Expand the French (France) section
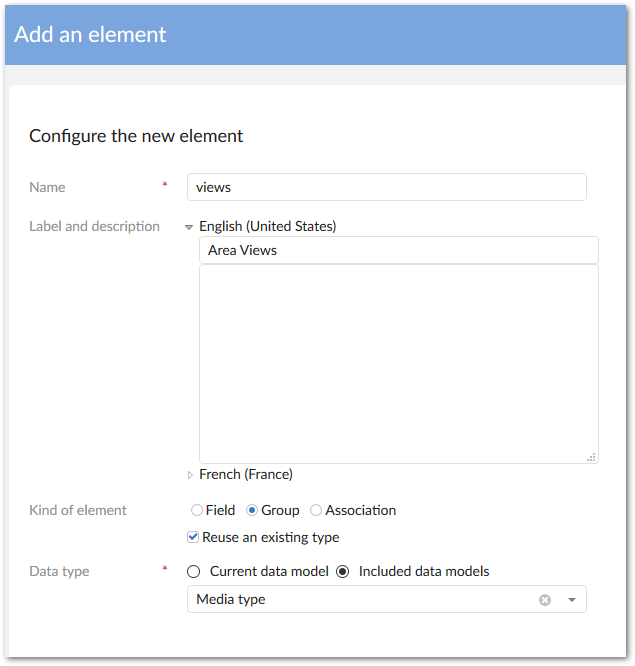635x666 pixels. click(190, 475)
